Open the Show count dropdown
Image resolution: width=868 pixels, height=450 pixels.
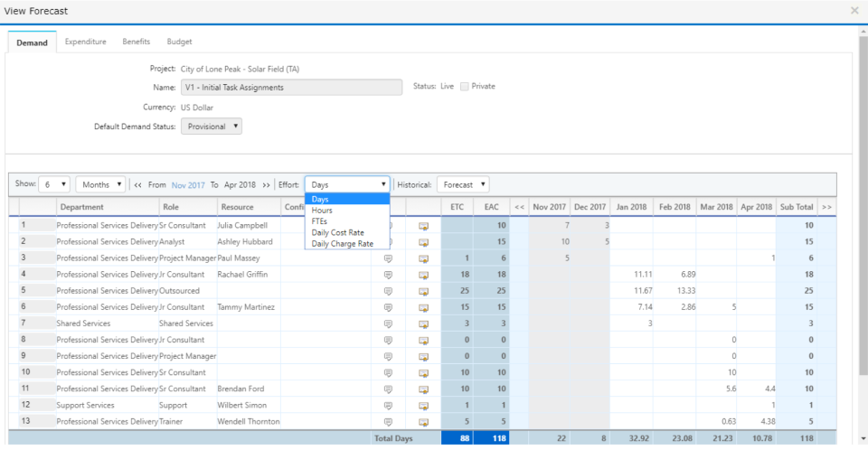[53, 184]
